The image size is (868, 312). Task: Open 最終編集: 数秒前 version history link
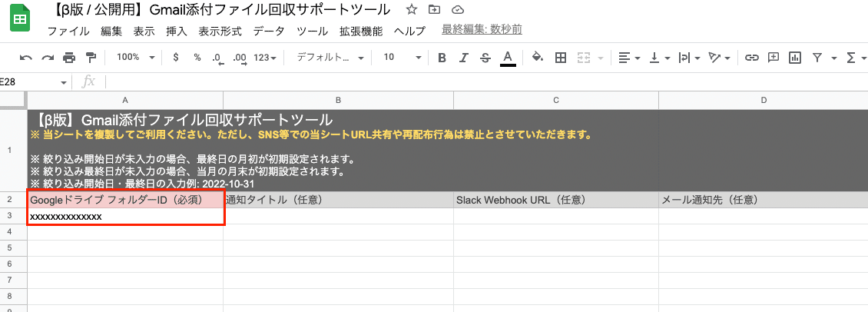pyautogui.click(x=482, y=30)
